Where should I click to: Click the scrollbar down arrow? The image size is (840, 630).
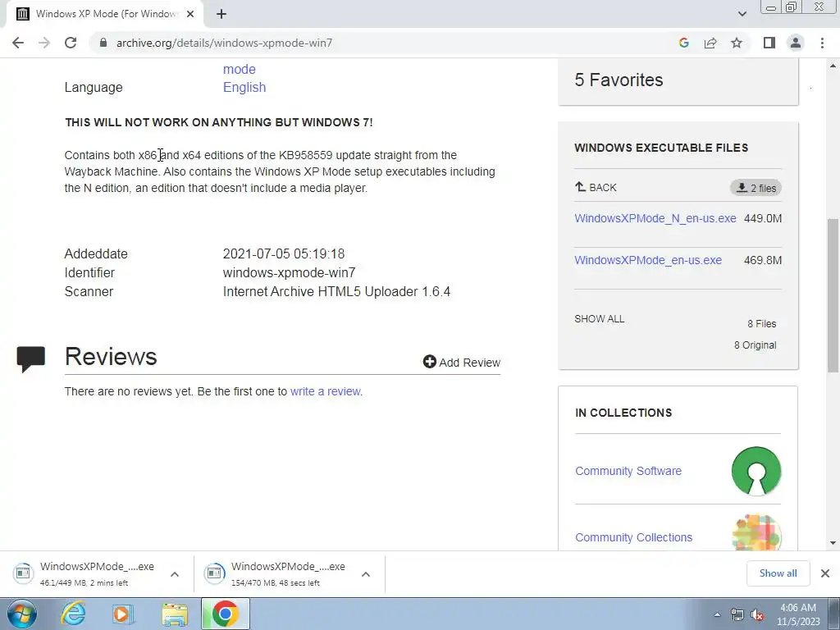click(833, 543)
